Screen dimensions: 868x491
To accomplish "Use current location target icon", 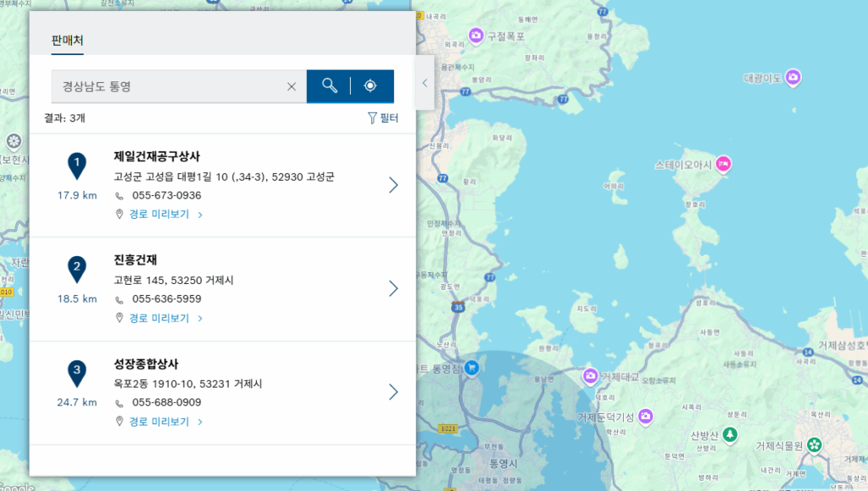I will 370,86.
